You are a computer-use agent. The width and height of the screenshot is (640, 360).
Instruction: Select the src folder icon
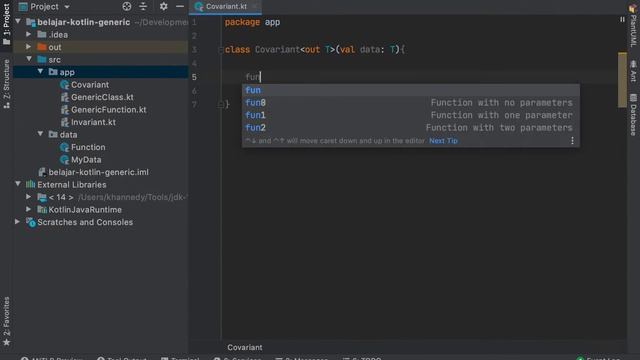tap(42, 60)
